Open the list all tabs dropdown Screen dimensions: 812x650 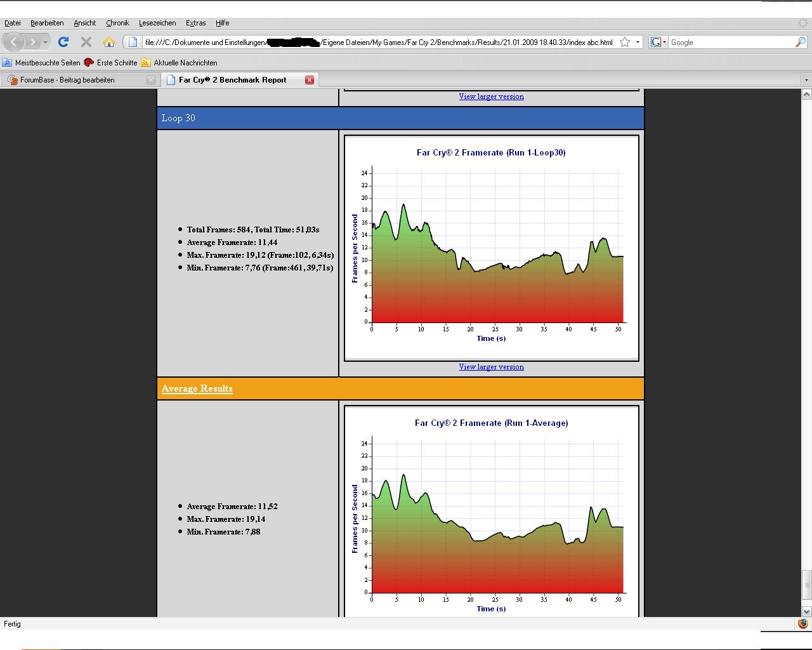click(x=806, y=80)
